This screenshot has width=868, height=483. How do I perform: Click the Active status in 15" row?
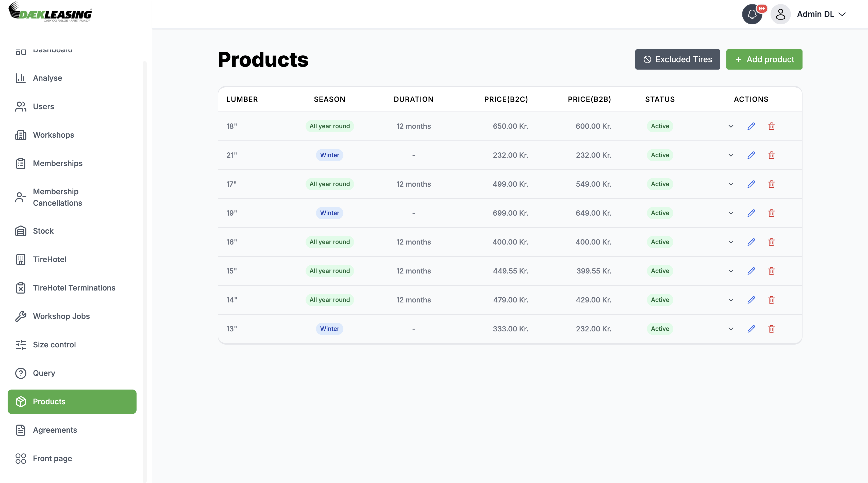point(660,271)
